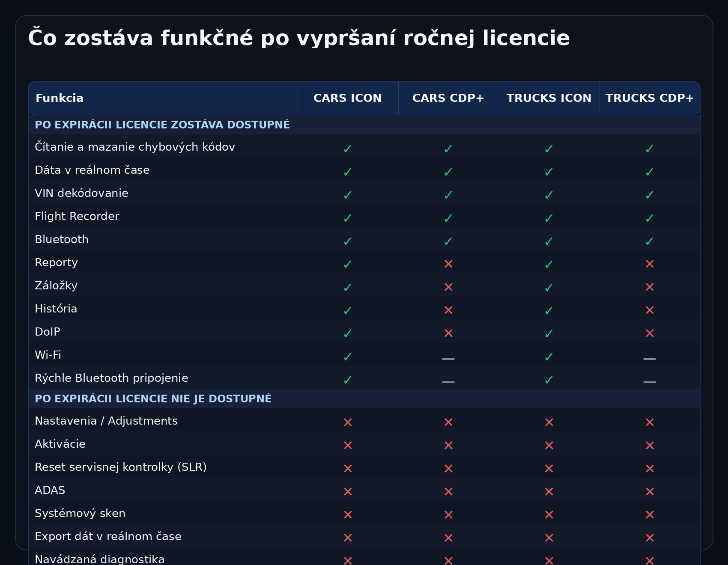Click section header 'Po expirácii licencie zostáva dostupné'
The width and height of the screenshot is (728, 565).
(x=162, y=125)
